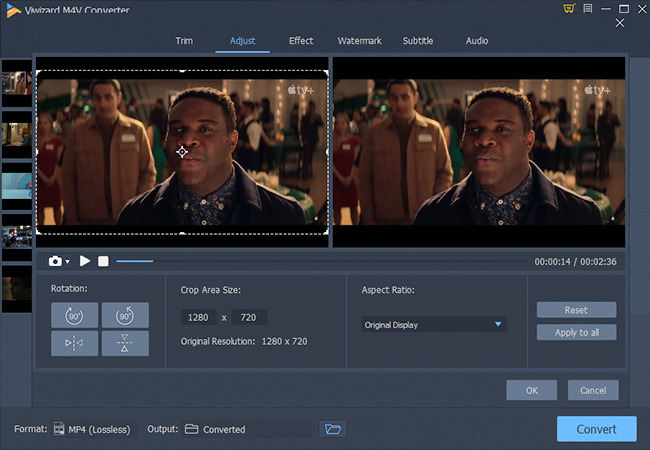Play the video preview
This screenshot has height=450, width=650.
85,261
